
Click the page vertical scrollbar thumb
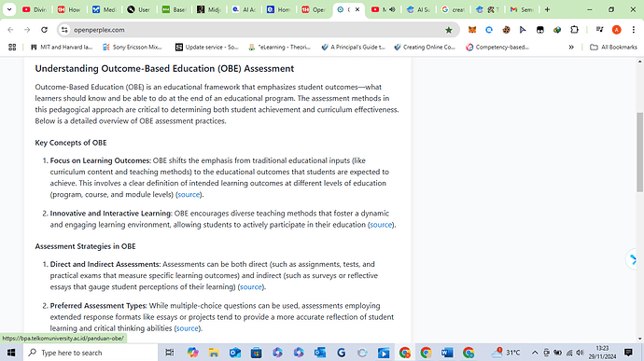click(x=640, y=152)
